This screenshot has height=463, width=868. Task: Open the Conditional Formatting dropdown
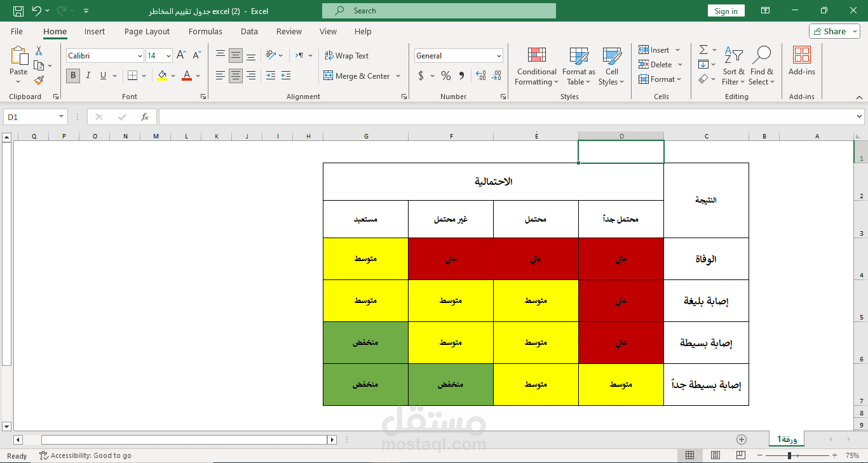[x=537, y=66]
